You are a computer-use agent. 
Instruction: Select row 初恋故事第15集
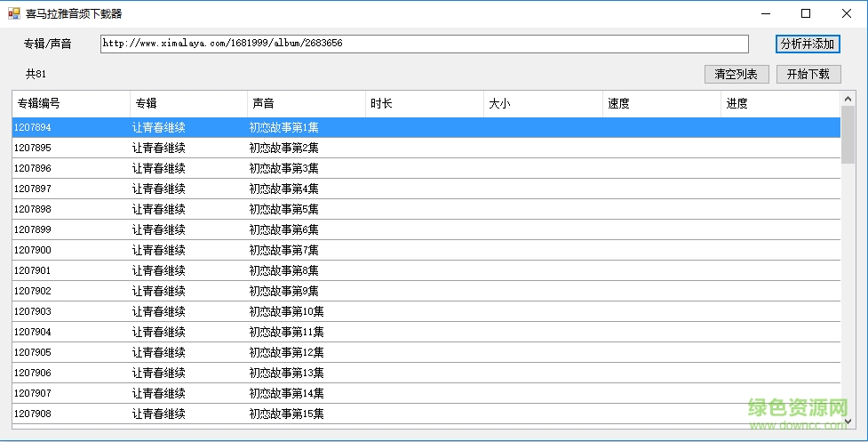point(426,414)
